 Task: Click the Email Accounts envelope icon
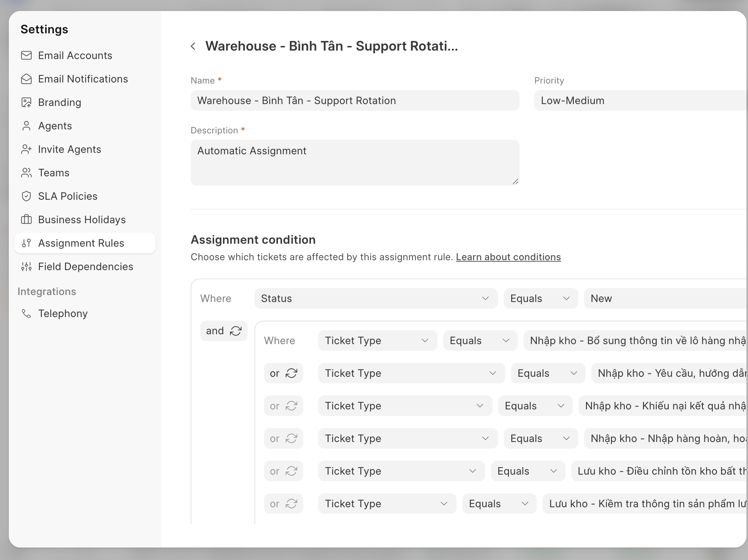(x=26, y=55)
